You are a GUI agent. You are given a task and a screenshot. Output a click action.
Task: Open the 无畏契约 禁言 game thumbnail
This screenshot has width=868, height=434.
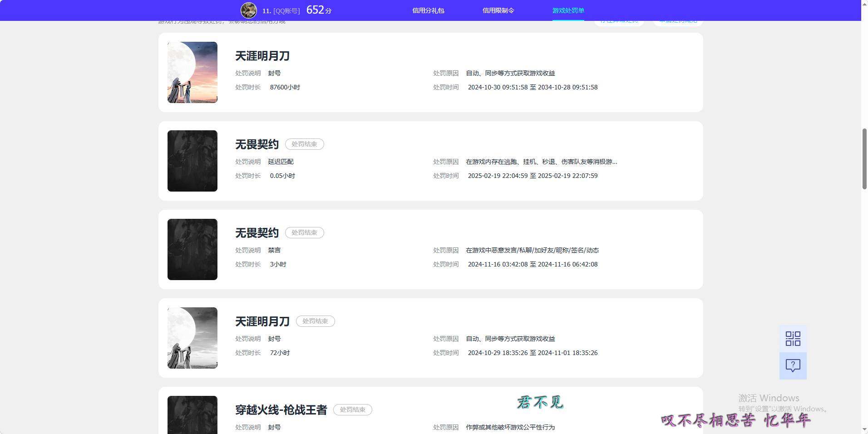pyautogui.click(x=192, y=249)
